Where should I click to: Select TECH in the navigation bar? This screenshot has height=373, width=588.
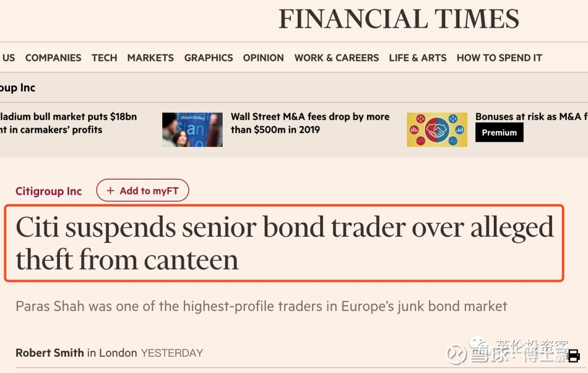click(104, 58)
